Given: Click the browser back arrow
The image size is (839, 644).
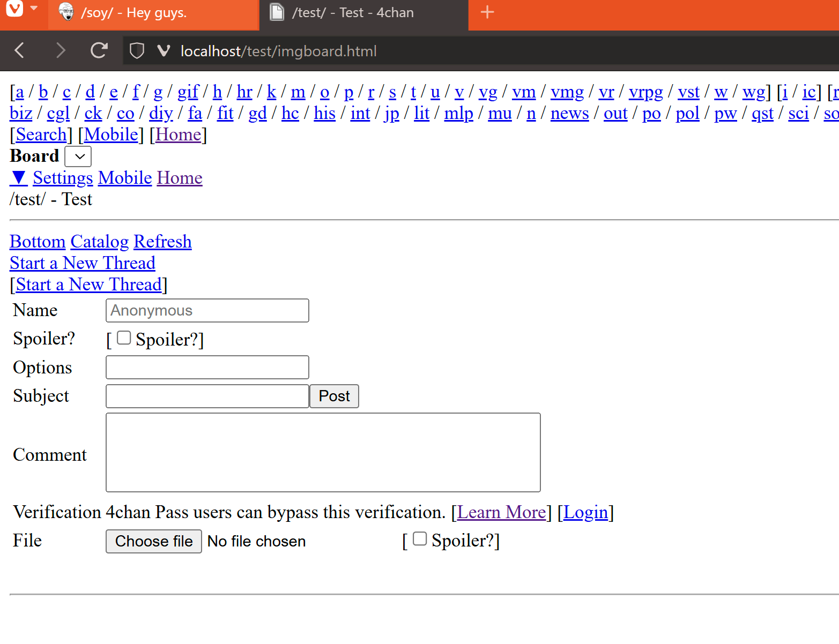Looking at the screenshot, I should pos(20,50).
